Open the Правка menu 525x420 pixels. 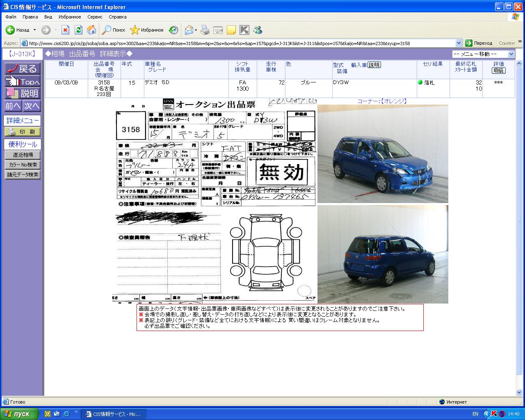pyautogui.click(x=30, y=17)
